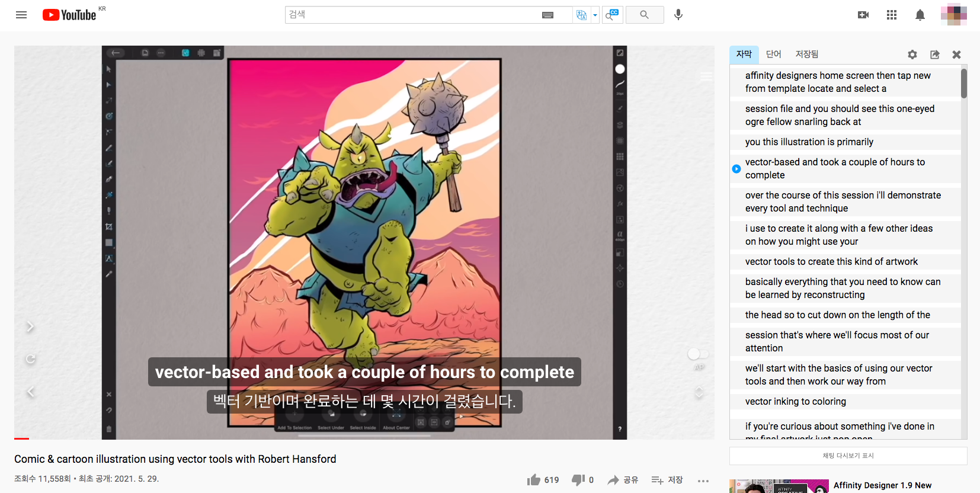Select subtitle 'session that's where we'll focus'
This screenshot has width=980, height=493.
pyautogui.click(x=846, y=341)
